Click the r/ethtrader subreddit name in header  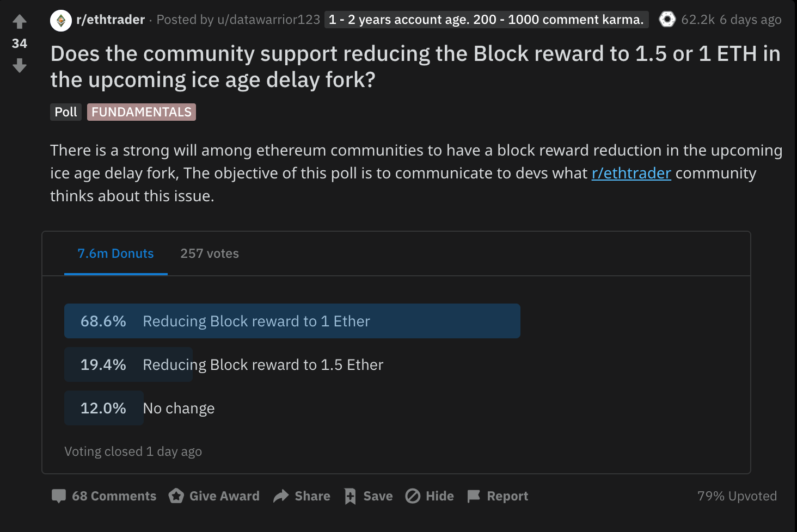(111, 20)
